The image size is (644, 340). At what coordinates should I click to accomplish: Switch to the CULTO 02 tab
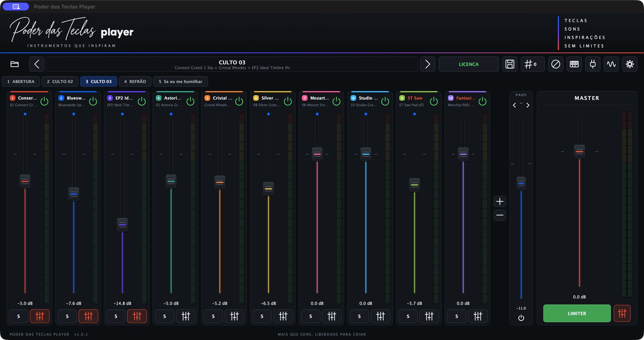(x=60, y=81)
